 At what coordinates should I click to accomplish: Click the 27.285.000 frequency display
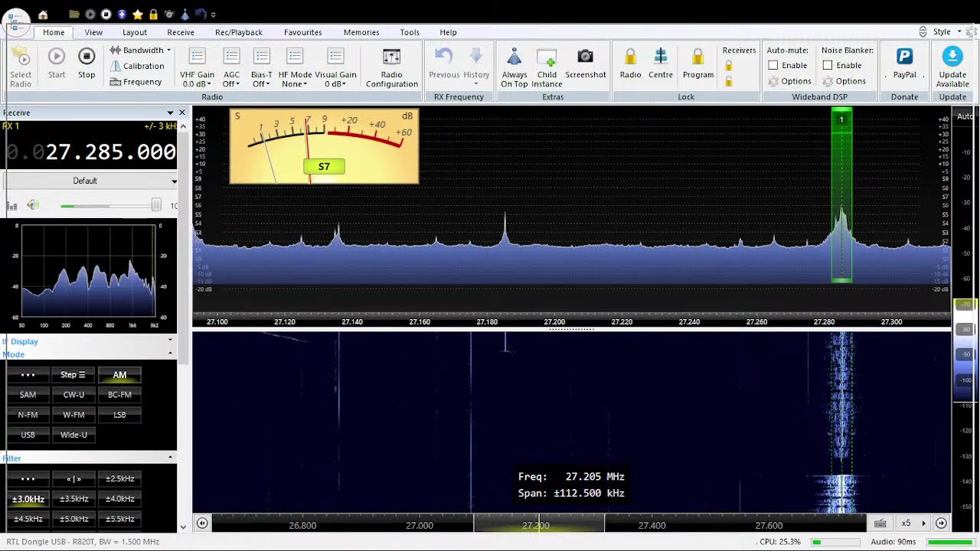91,152
